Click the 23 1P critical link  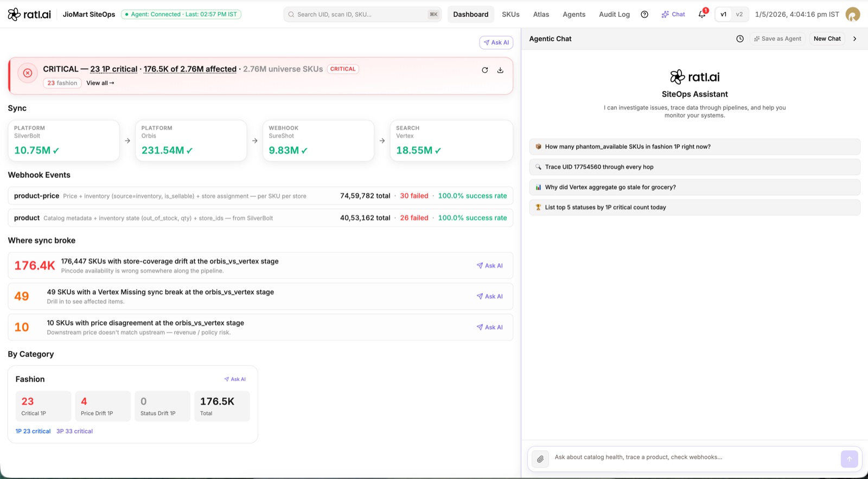click(x=114, y=69)
